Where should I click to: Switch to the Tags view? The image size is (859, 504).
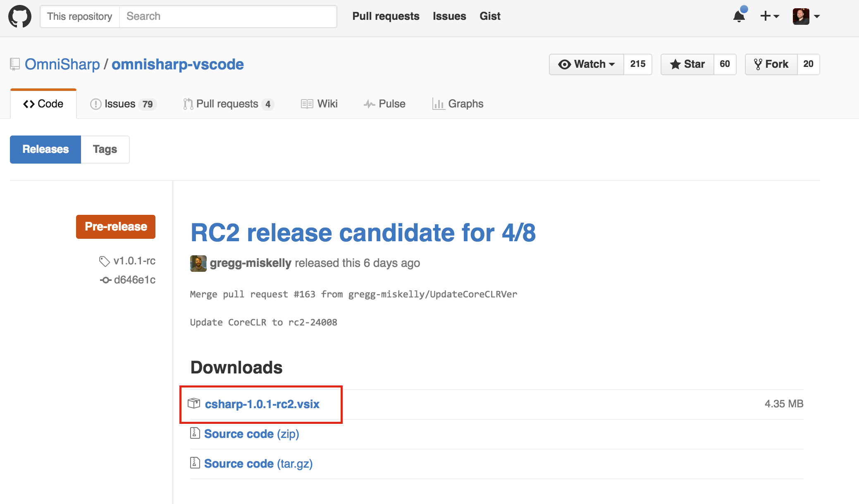(x=105, y=150)
